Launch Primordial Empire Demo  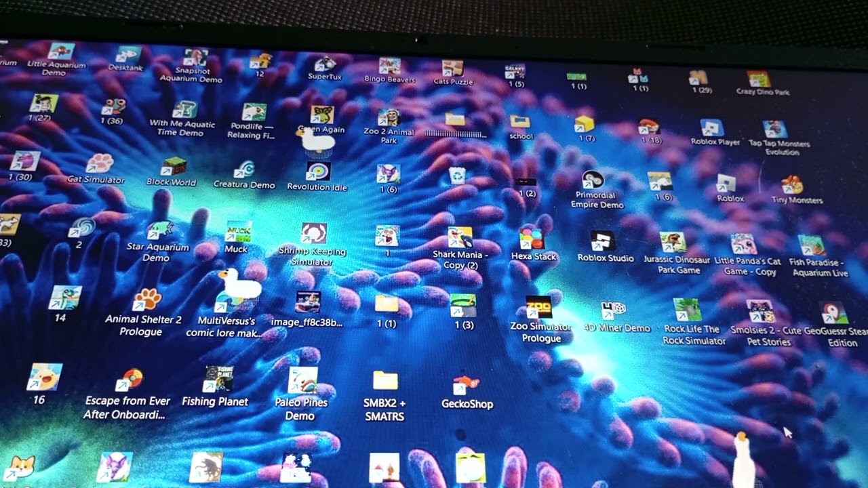pyautogui.click(x=593, y=180)
